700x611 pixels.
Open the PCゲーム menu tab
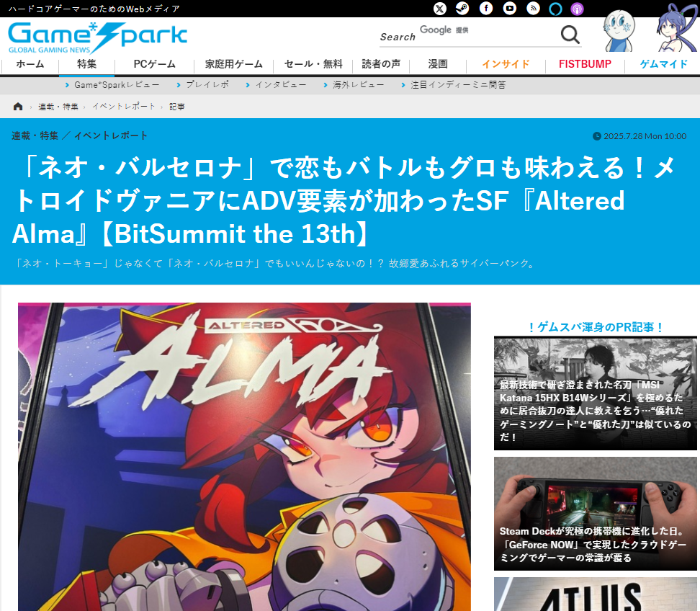point(154,64)
